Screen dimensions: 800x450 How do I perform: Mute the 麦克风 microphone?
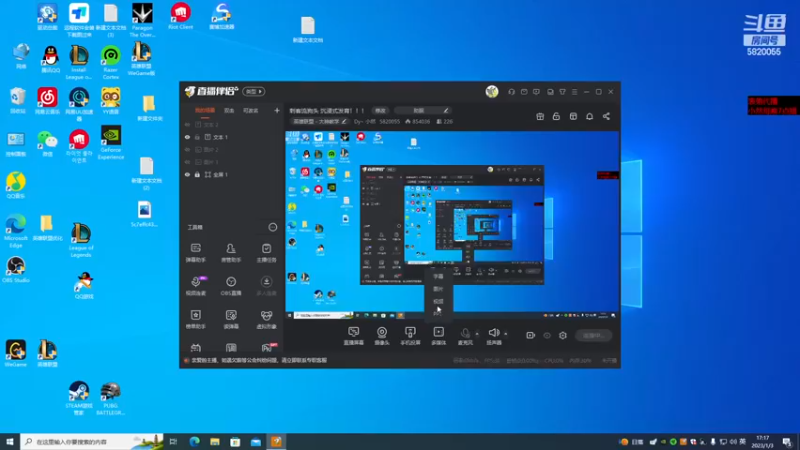pos(465,336)
